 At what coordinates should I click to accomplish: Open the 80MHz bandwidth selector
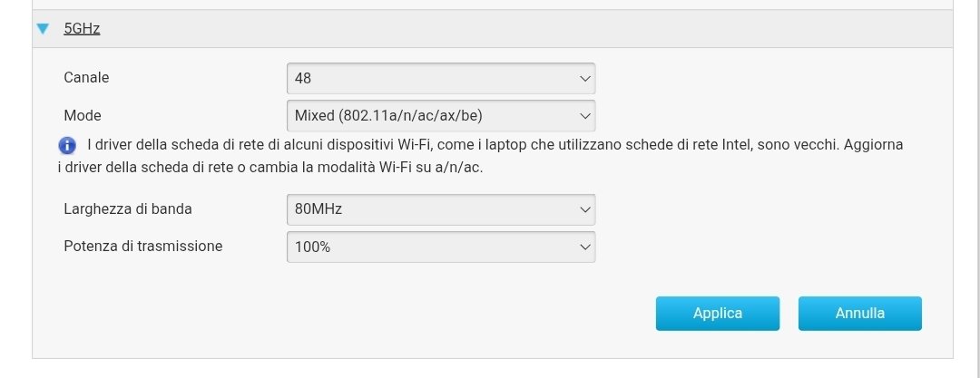pos(440,209)
